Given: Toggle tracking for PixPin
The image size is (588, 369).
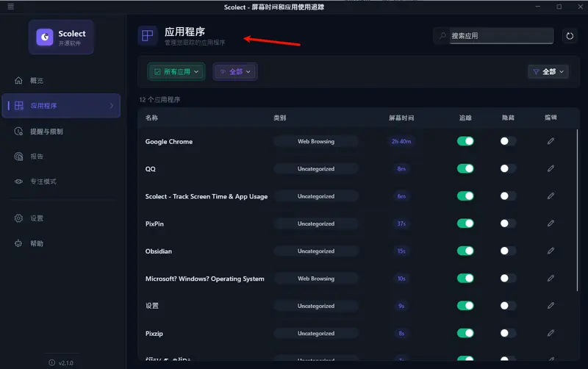Looking at the screenshot, I should click(x=465, y=223).
